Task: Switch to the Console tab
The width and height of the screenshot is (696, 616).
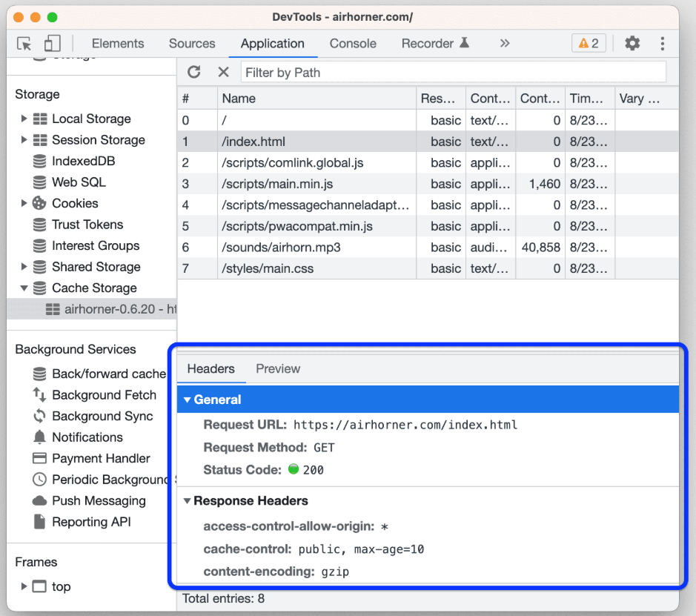Action: click(353, 44)
